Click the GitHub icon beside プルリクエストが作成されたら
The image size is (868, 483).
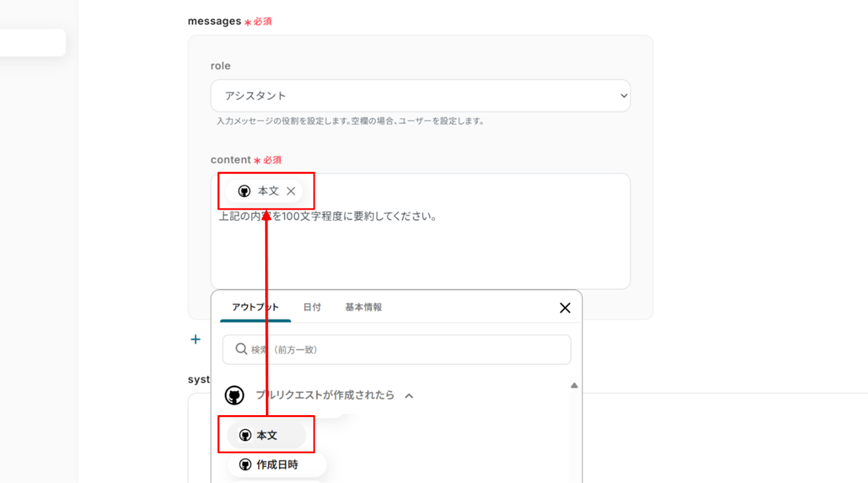tap(234, 395)
